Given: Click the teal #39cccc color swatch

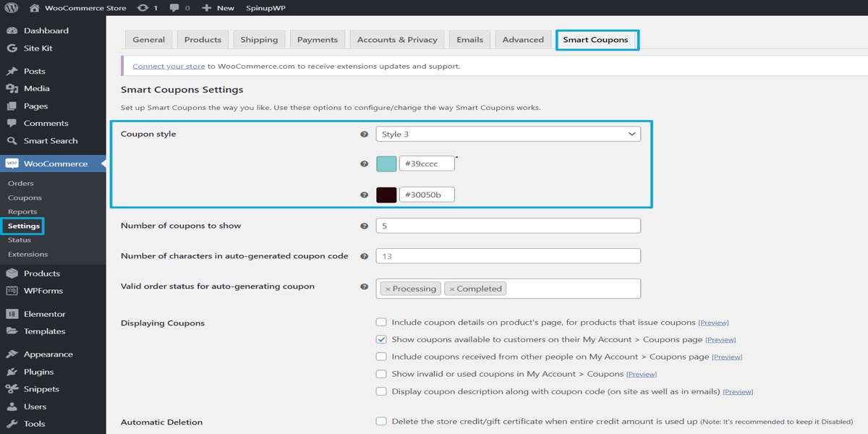Looking at the screenshot, I should click(x=386, y=164).
